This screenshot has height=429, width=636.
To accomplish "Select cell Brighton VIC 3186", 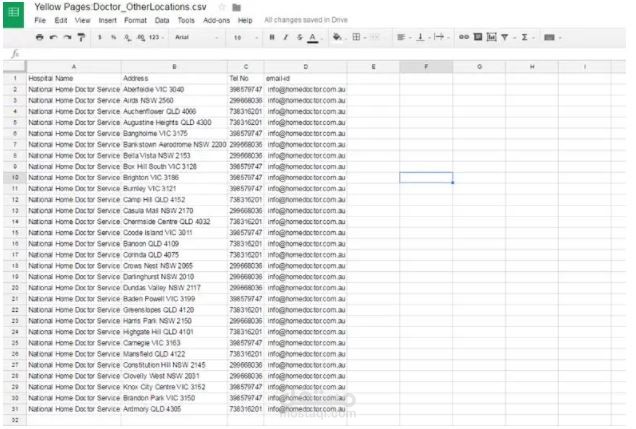I will click(174, 178).
